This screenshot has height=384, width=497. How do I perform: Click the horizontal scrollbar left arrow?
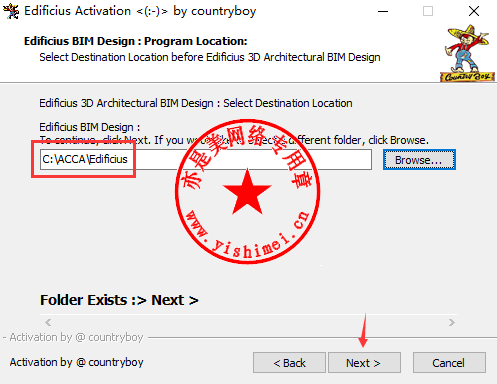click(x=48, y=322)
